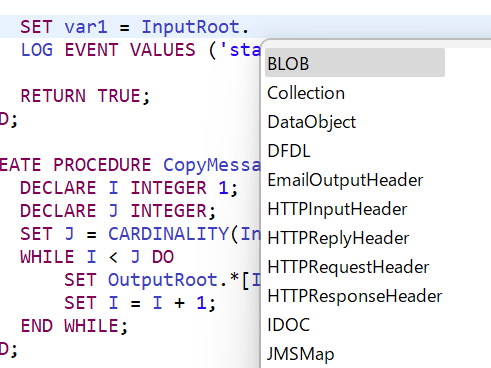Select the DFDL completion entry
This screenshot has height=368, width=491.
click(289, 151)
